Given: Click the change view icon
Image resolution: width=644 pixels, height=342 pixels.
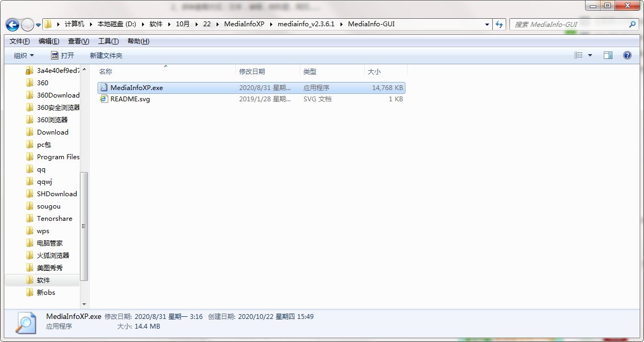Looking at the screenshot, I should [x=578, y=55].
